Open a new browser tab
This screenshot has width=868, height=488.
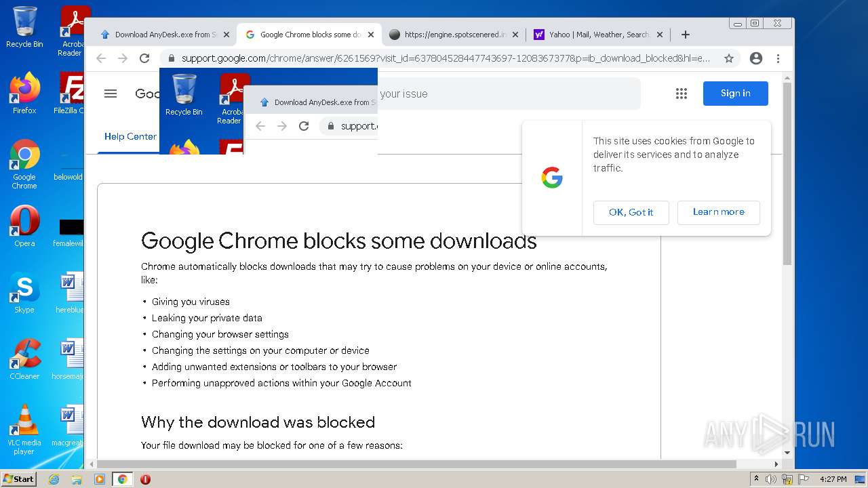(x=686, y=35)
